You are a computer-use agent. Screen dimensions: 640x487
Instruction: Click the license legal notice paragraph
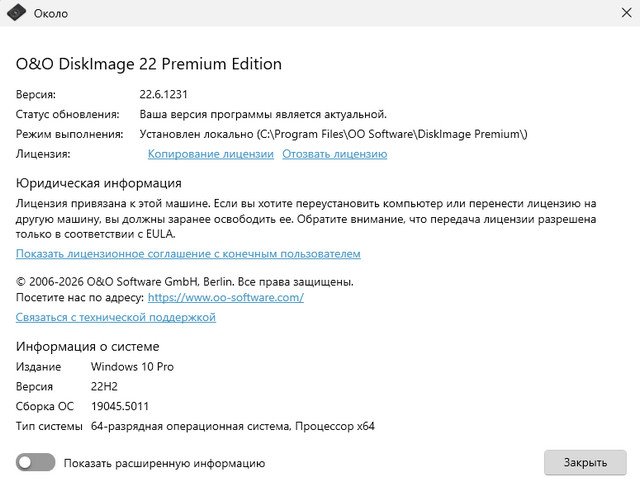300,218
